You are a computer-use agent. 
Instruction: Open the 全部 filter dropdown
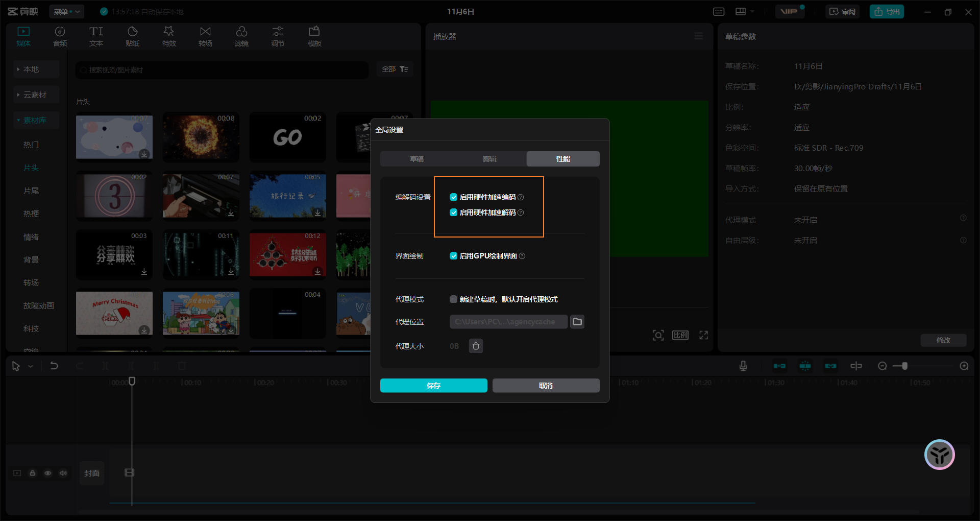click(x=395, y=69)
